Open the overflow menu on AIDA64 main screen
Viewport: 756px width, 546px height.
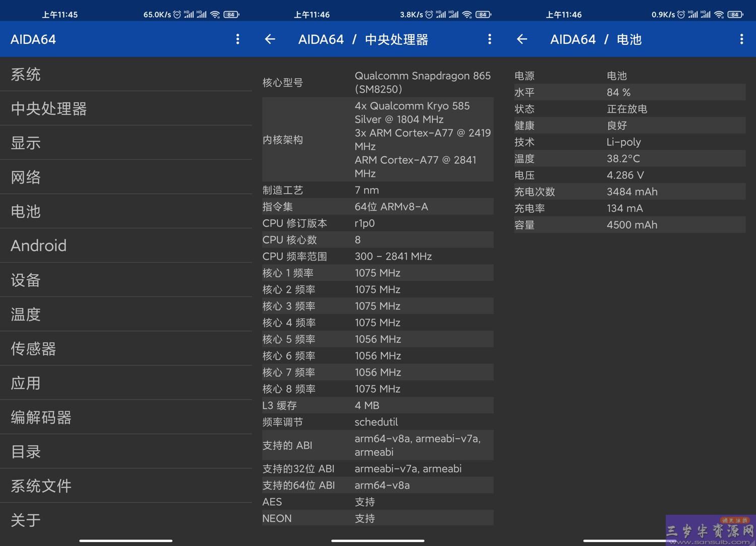tap(237, 39)
